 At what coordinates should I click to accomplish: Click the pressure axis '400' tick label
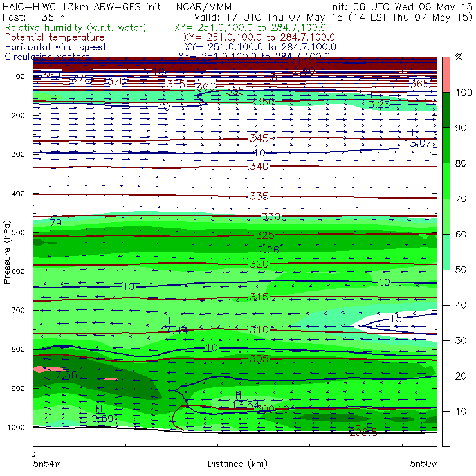point(18,194)
